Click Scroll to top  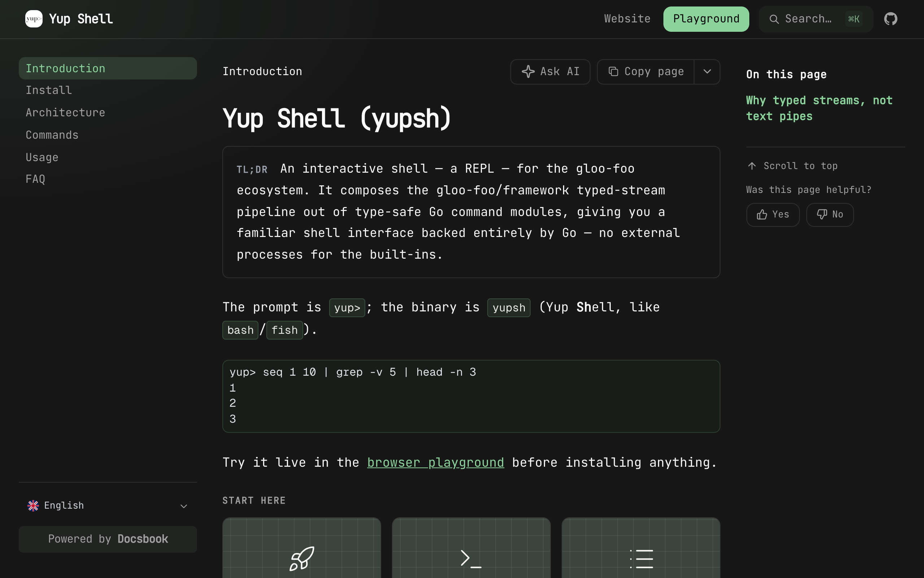[x=792, y=166]
